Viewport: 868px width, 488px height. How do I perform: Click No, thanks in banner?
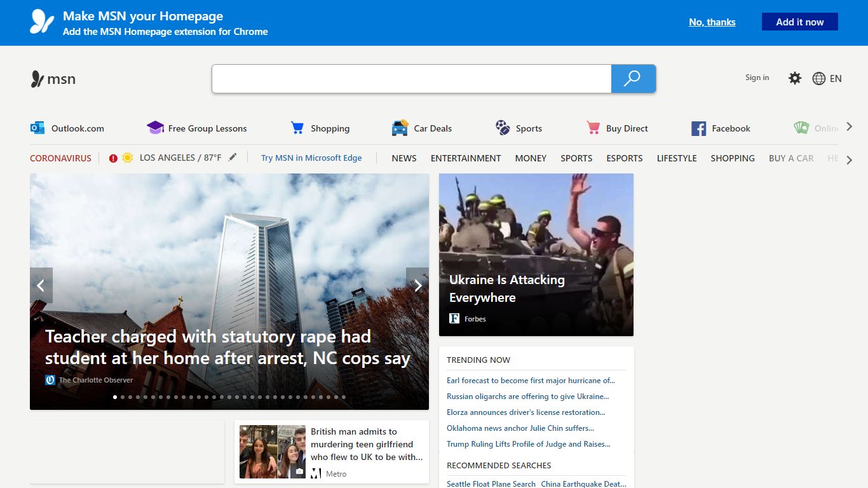(x=712, y=22)
